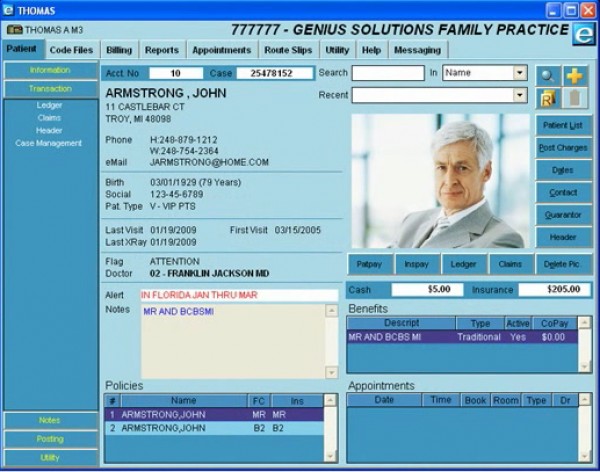Open the Route Slips tab
Image resolution: width=600 pixels, height=472 pixels.
(x=288, y=50)
